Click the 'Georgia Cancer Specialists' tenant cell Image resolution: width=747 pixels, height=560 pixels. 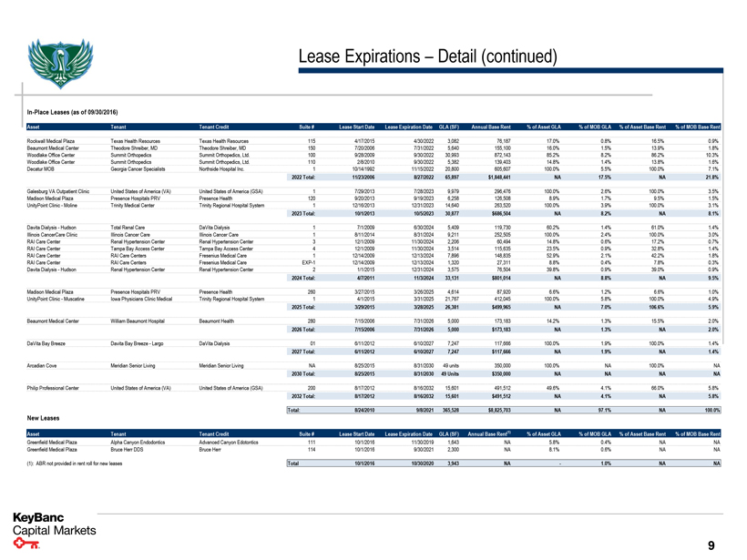pyautogui.click(x=140, y=168)
